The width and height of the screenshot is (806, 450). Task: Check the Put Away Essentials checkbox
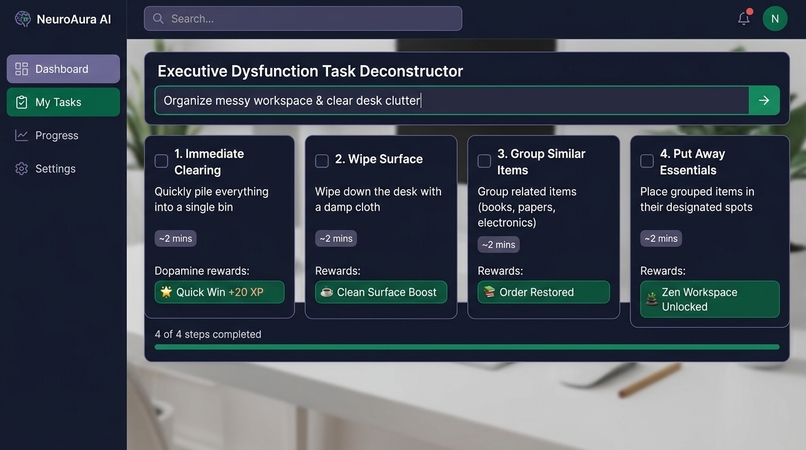pos(647,161)
